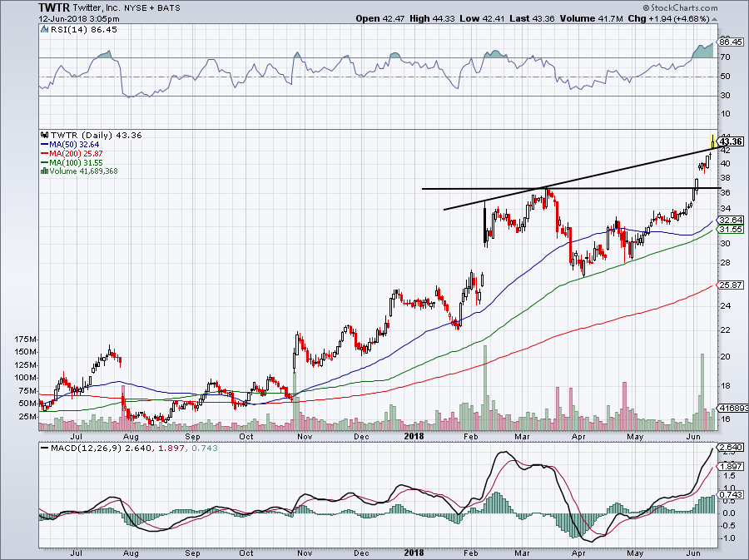Click the 1.897 signal value in MACD legend

pos(171,448)
